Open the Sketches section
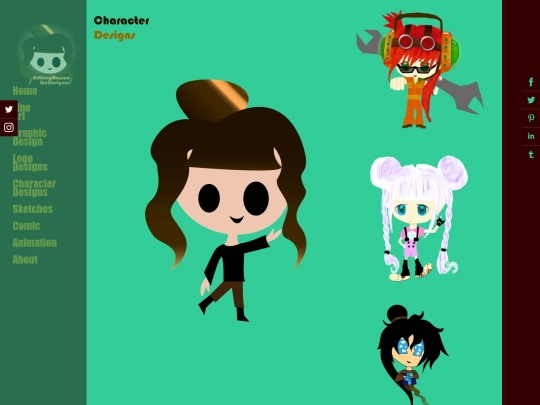 pos(33,209)
